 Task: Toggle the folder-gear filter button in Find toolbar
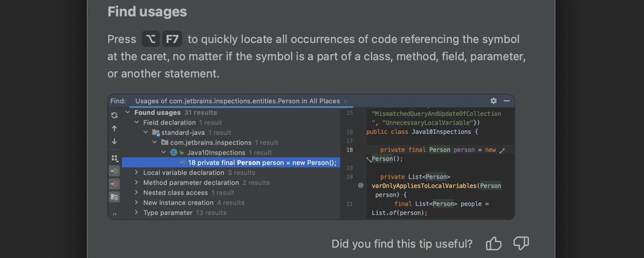[114, 197]
